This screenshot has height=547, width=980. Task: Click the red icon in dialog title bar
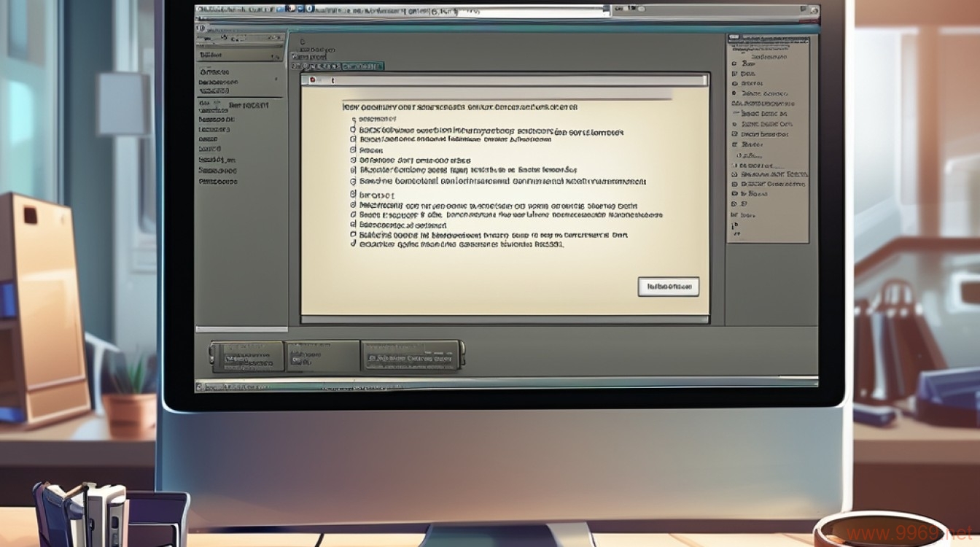click(x=312, y=79)
